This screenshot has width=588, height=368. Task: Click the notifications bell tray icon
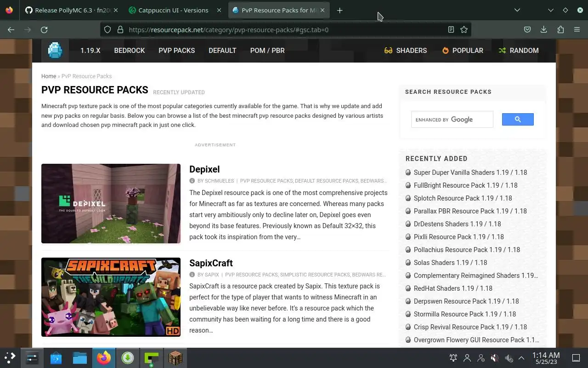click(453, 358)
